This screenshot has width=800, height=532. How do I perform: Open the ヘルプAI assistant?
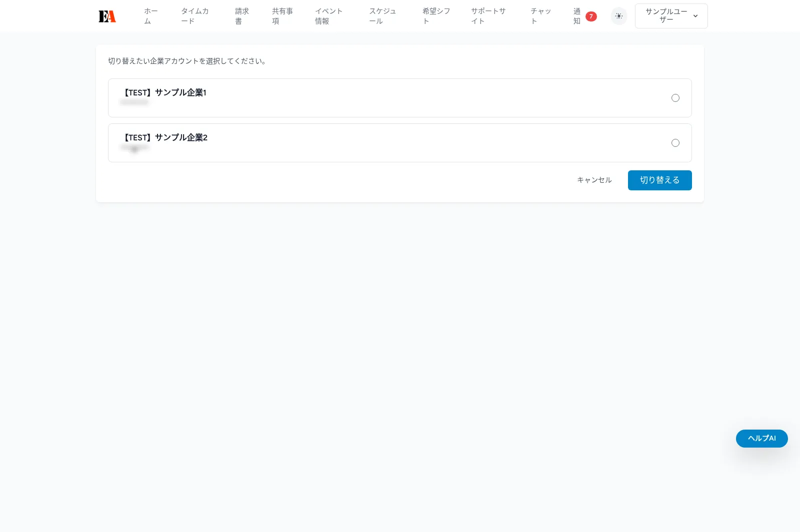point(761,438)
